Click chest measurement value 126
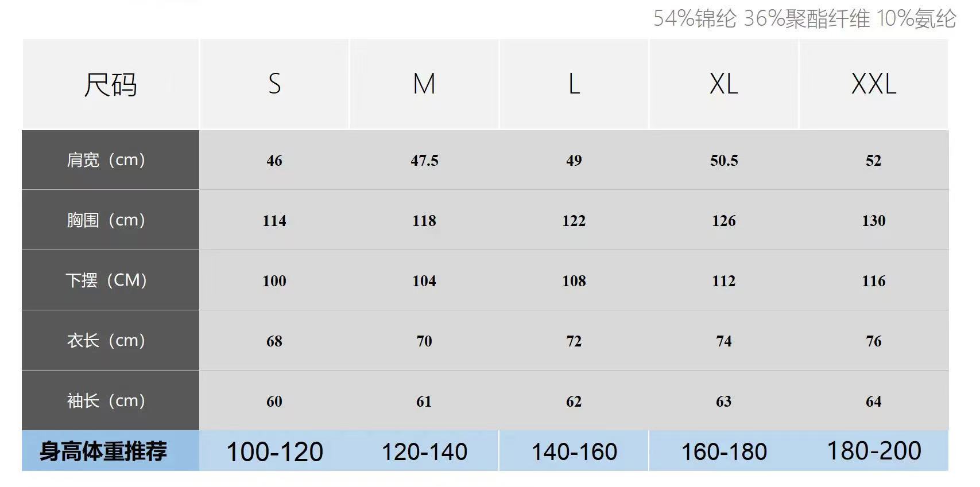This screenshot has height=487, width=980. click(723, 221)
